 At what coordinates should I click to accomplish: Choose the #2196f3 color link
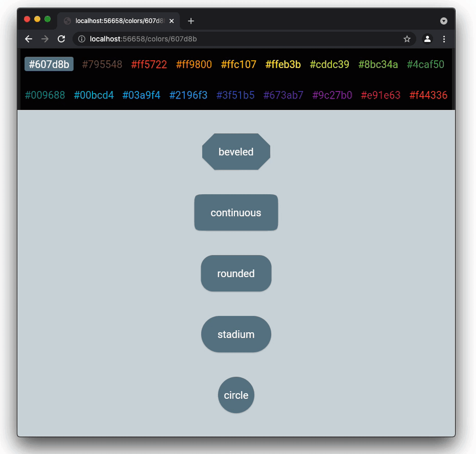[188, 95]
